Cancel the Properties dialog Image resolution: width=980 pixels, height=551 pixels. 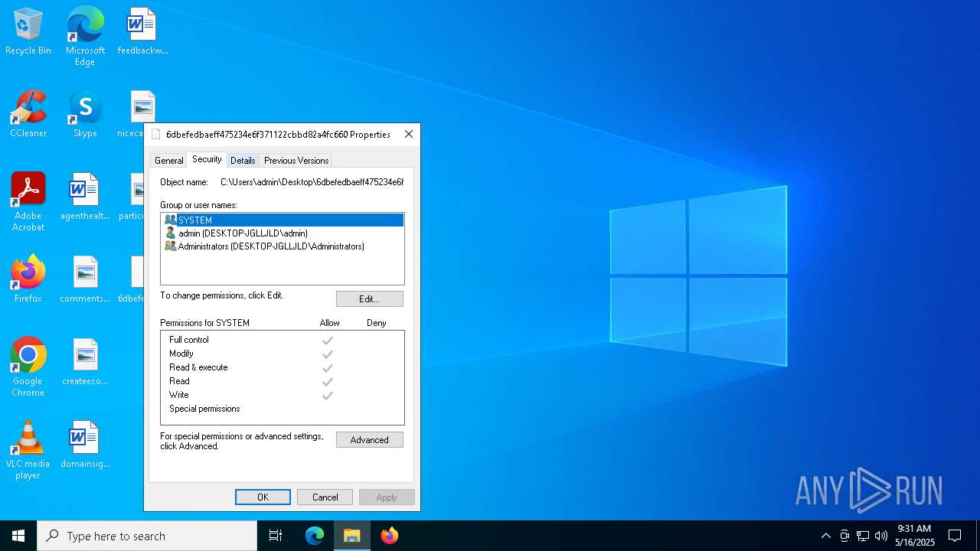coord(325,497)
